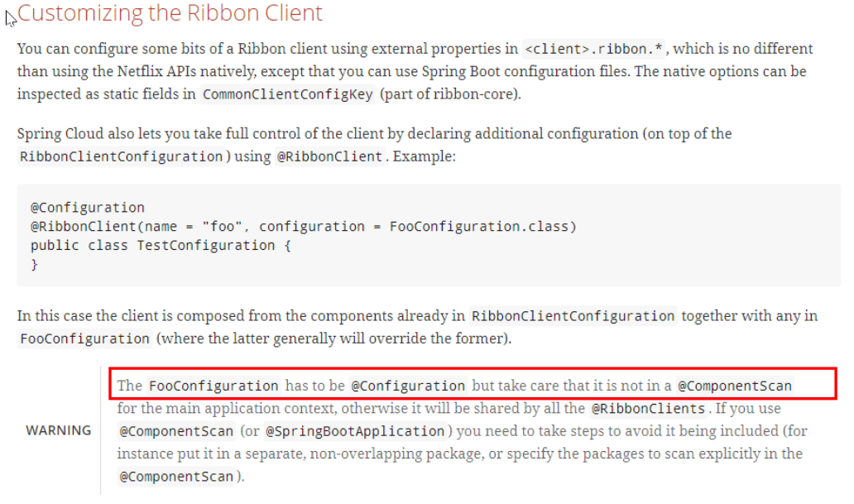Click 'FooConfiguration' inside the red highlighted box
Image resolution: width=854 pixels, height=504 pixels.
[x=213, y=386]
